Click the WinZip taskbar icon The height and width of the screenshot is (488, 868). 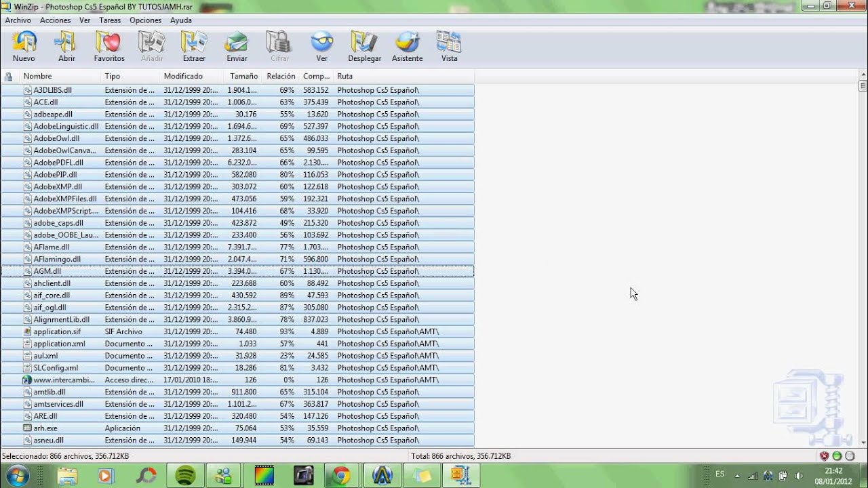click(460, 476)
